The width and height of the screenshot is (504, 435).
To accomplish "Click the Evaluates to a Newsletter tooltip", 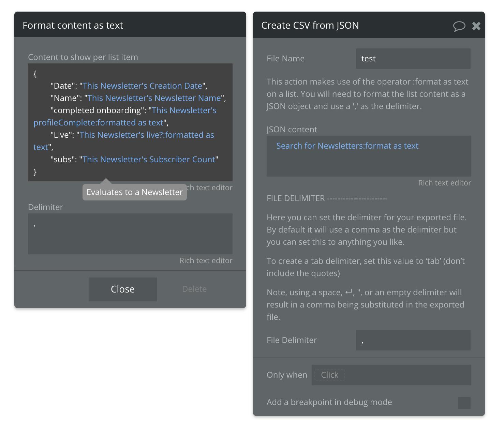I will click(x=134, y=192).
